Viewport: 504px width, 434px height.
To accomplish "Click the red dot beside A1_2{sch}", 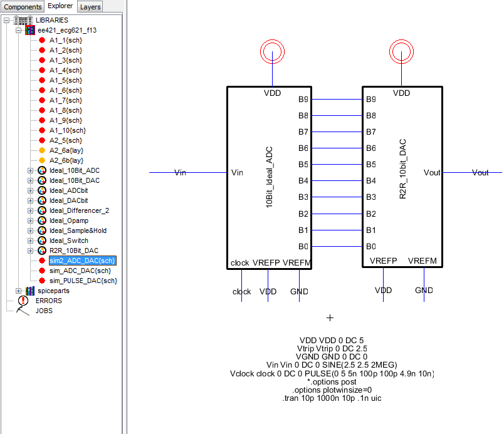I will coord(42,50).
